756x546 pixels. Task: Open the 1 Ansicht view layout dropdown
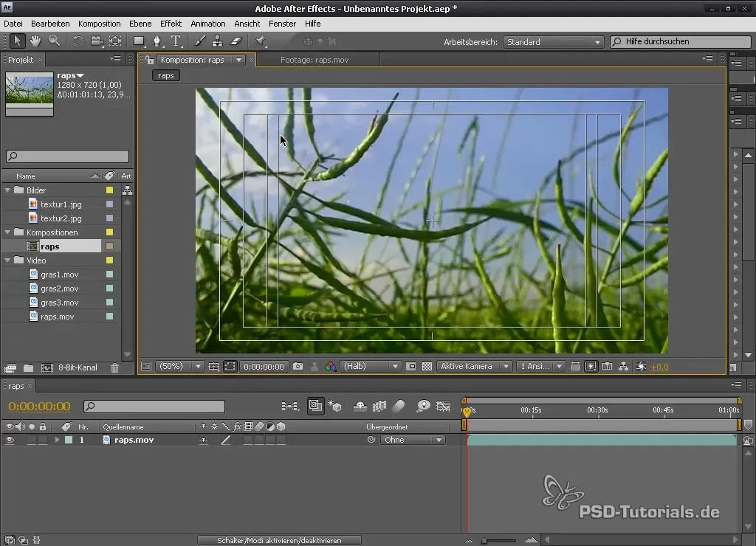(540, 366)
